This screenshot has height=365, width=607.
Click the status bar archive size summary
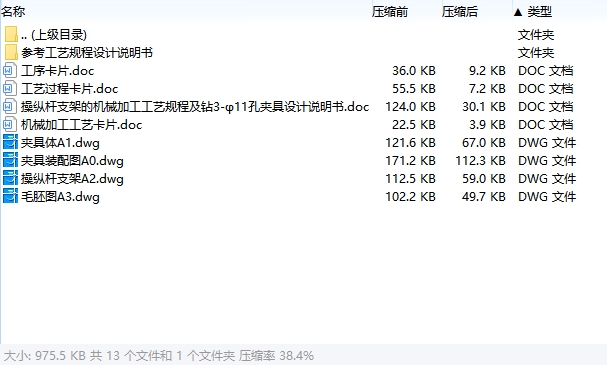coord(159,355)
